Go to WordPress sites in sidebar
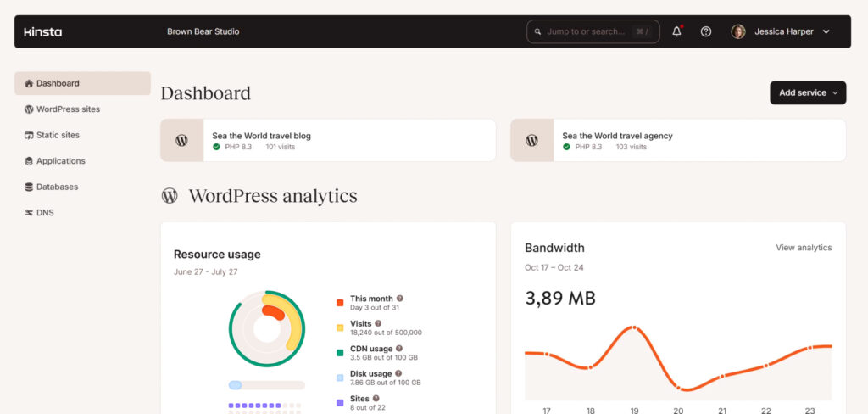Screen dimensions: 868x414 pos(68,109)
